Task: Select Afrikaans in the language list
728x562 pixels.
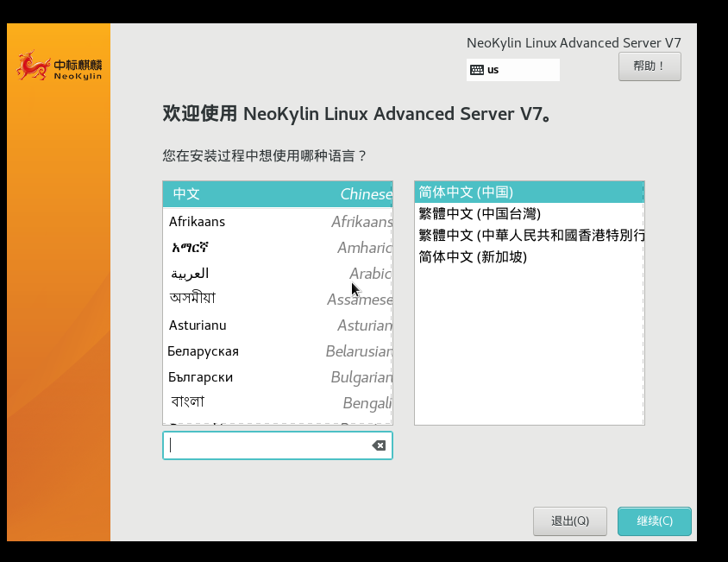Action: [x=278, y=222]
